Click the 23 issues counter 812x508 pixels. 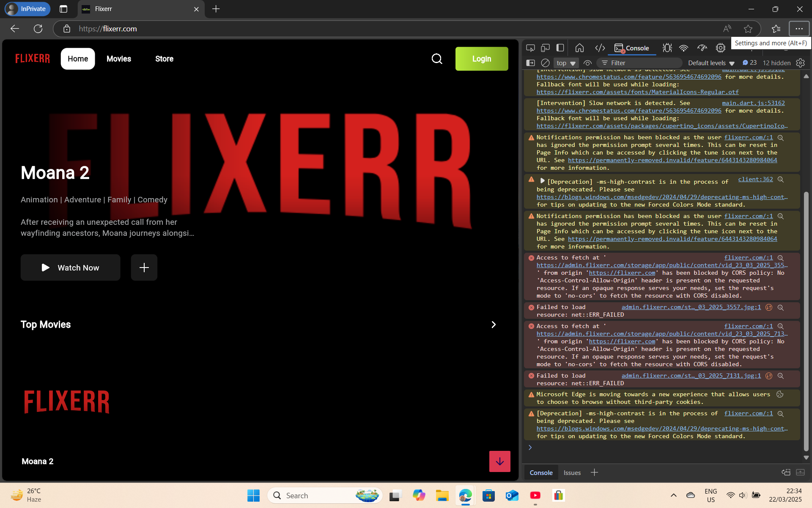click(749, 63)
